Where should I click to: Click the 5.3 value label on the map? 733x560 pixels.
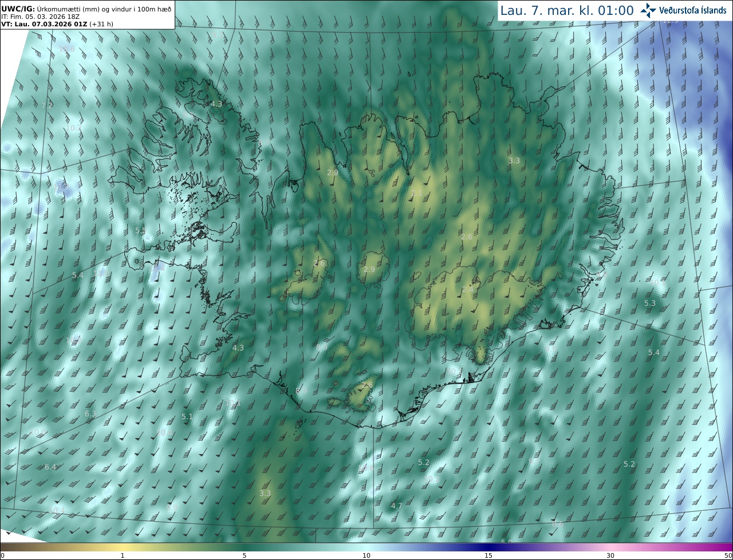pos(650,303)
